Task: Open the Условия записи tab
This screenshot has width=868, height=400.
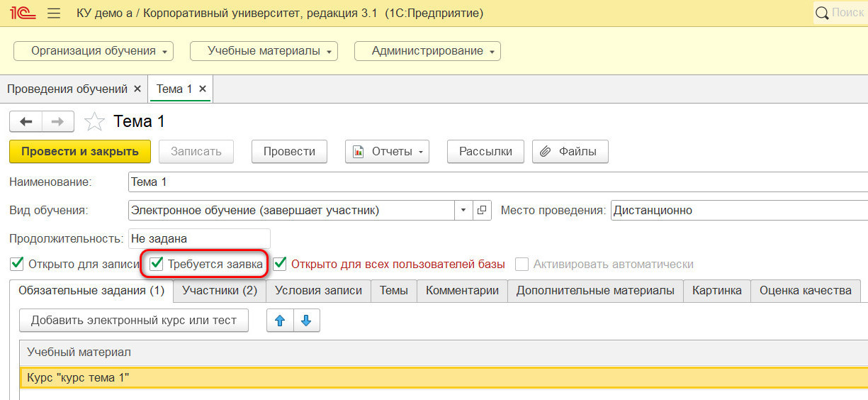Action: click(x=318, y=291)
